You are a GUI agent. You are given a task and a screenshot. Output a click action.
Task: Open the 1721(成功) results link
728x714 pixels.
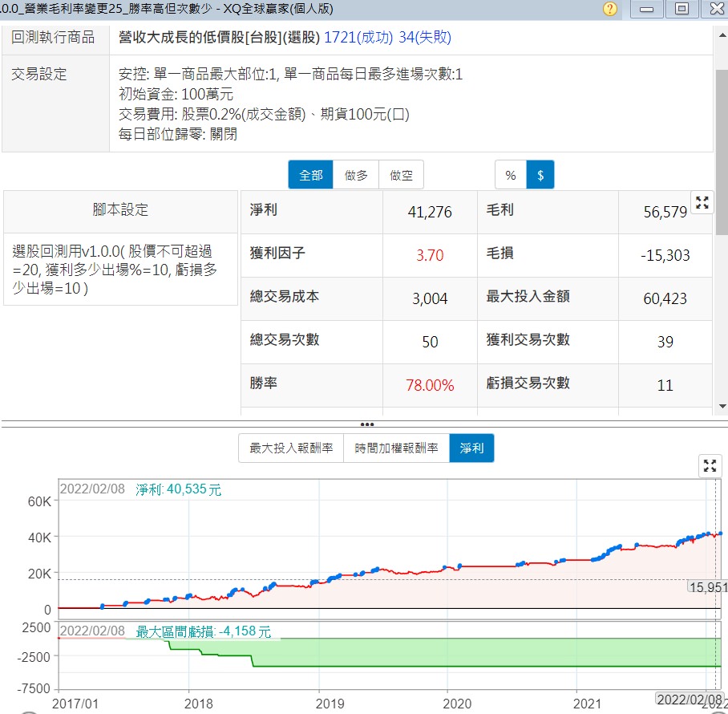point(358,38)
